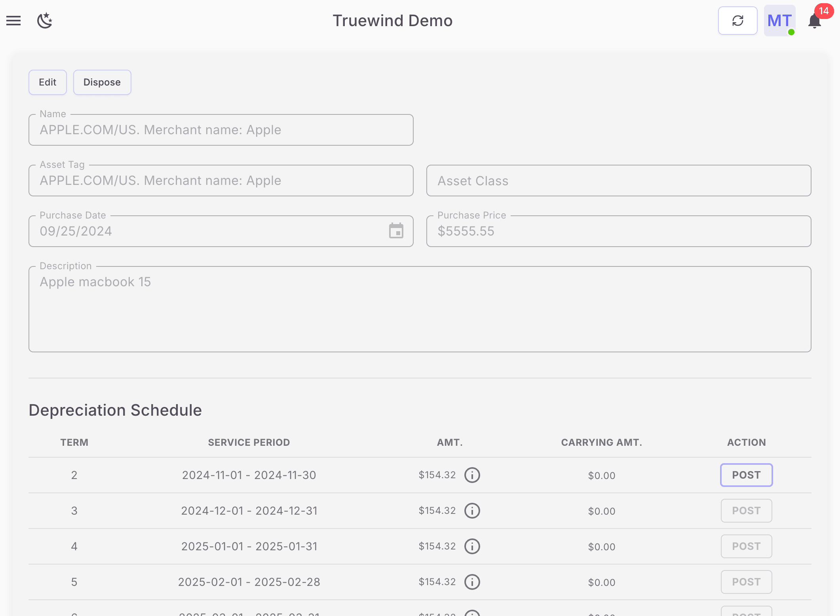View info for term 5 amount details
This screenshot has width=840, height=616.
tap(472, 582)
